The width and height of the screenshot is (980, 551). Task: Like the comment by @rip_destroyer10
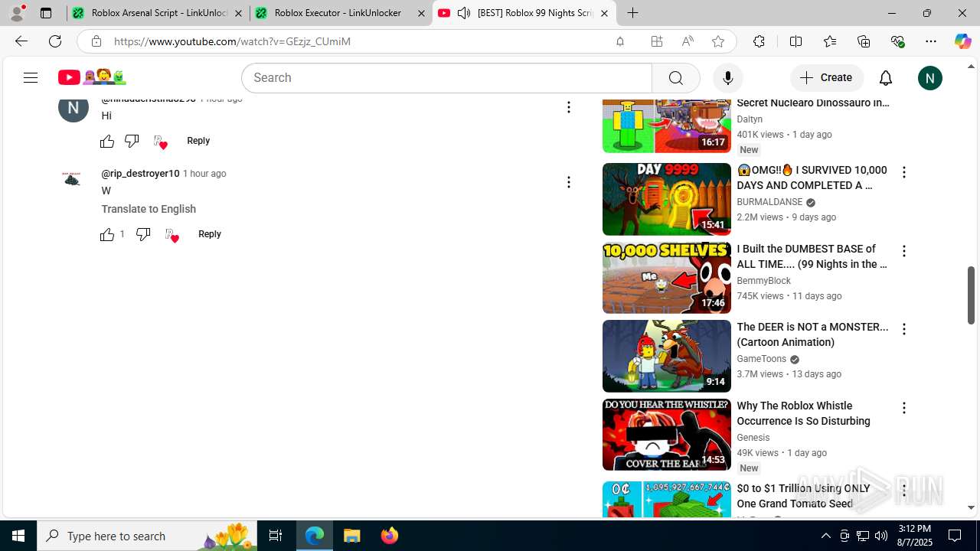[x=107, y=234]
